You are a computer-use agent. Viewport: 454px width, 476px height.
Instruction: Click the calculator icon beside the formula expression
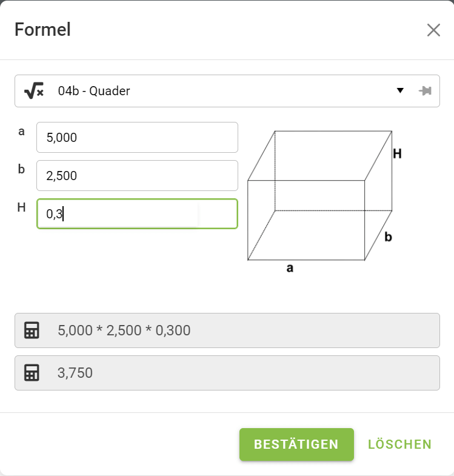(32, 330)
